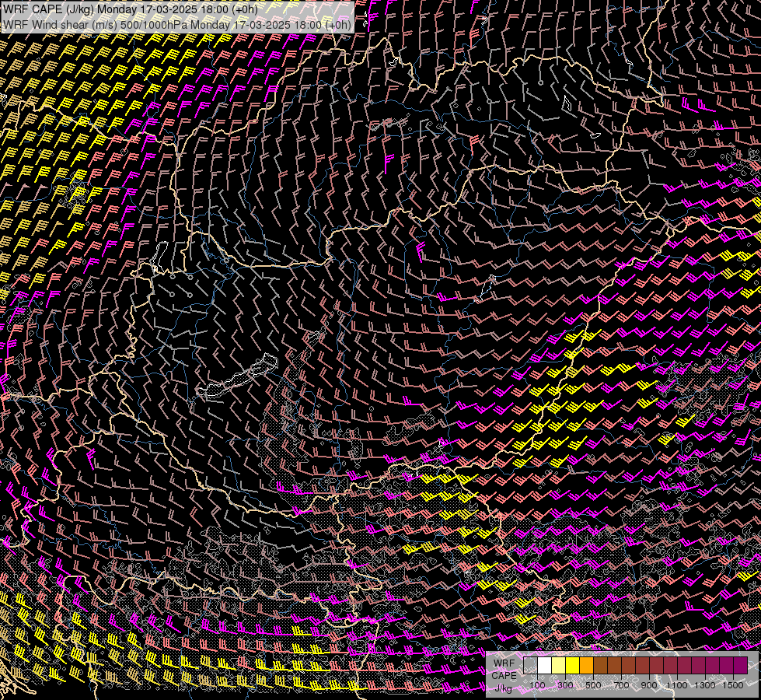Click the '500' legend scale label
The image size is (761, 700).
593,685
